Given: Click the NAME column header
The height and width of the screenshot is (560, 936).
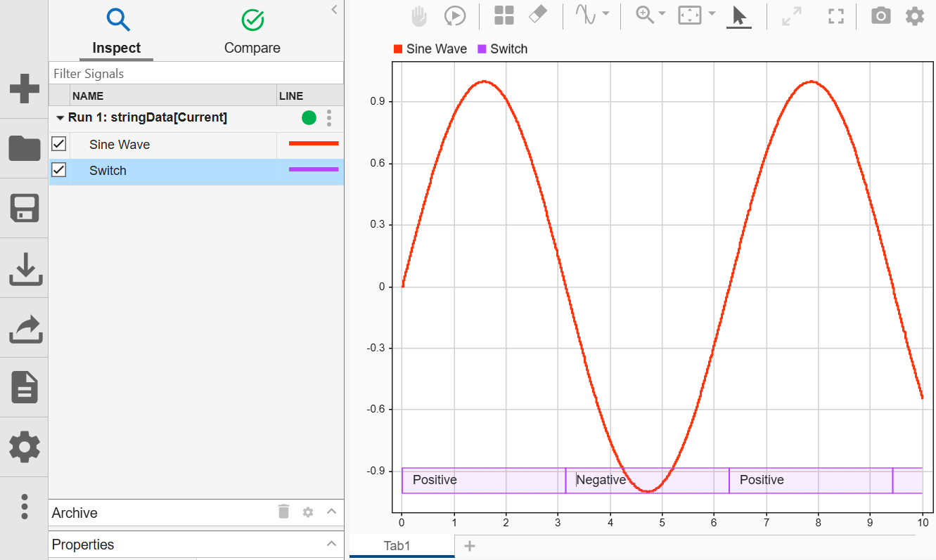Looking at the screenshot, I should [173, 96].
